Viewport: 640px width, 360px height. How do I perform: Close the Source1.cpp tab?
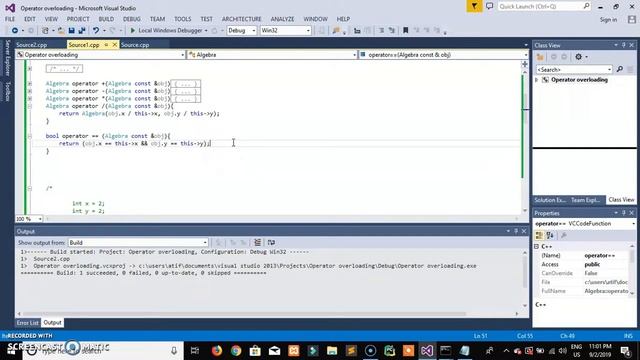(x=115, y=44)
